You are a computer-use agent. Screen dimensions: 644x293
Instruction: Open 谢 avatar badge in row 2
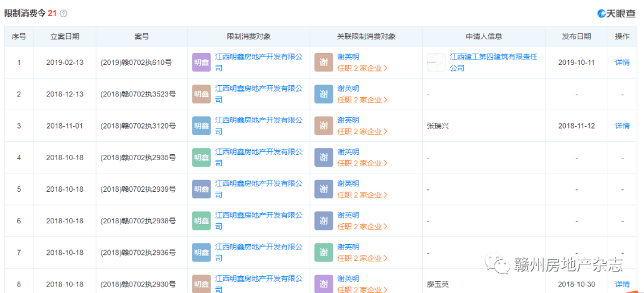pyautogui.click(x=324, y=94)
